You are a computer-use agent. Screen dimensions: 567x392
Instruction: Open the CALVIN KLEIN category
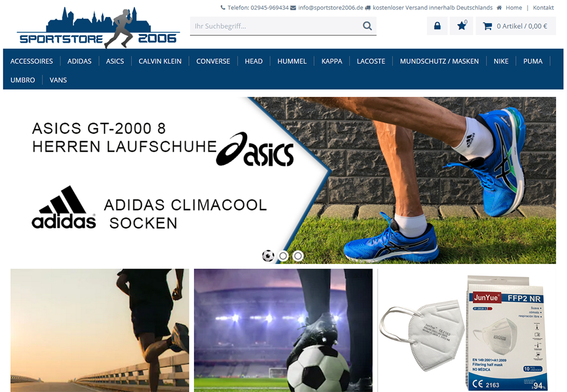coord(160,61)
